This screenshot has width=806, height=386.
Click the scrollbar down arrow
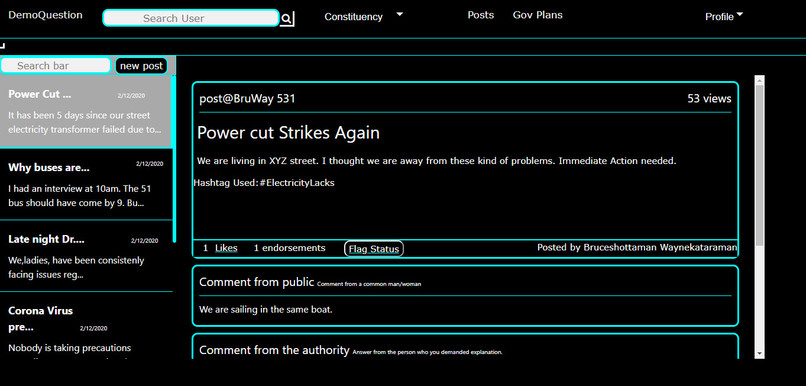tap(759, 353)
